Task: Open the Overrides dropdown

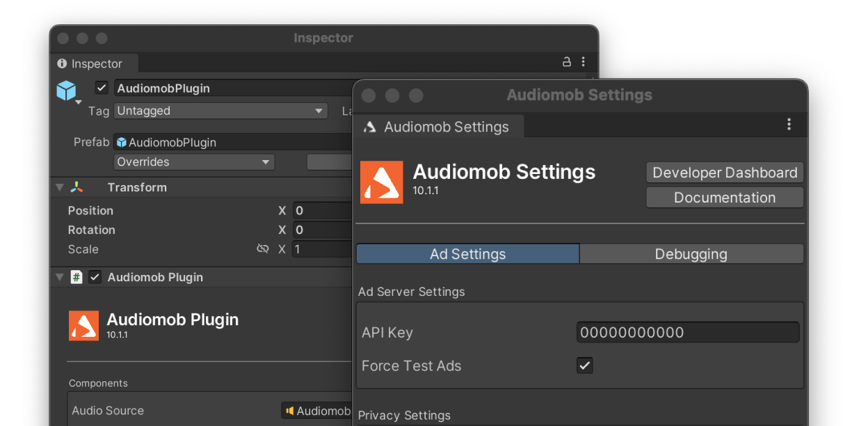Action: click(194, 162)
